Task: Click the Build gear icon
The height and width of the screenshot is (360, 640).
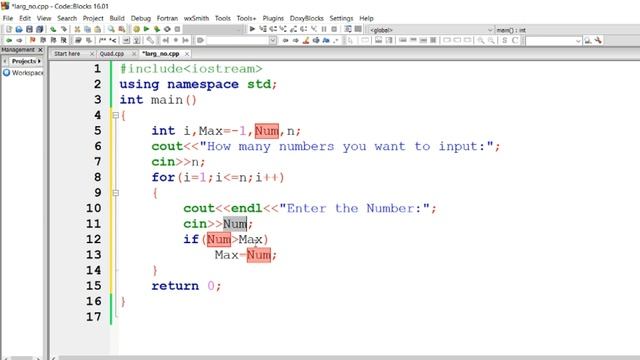Action: coord(136,29)
